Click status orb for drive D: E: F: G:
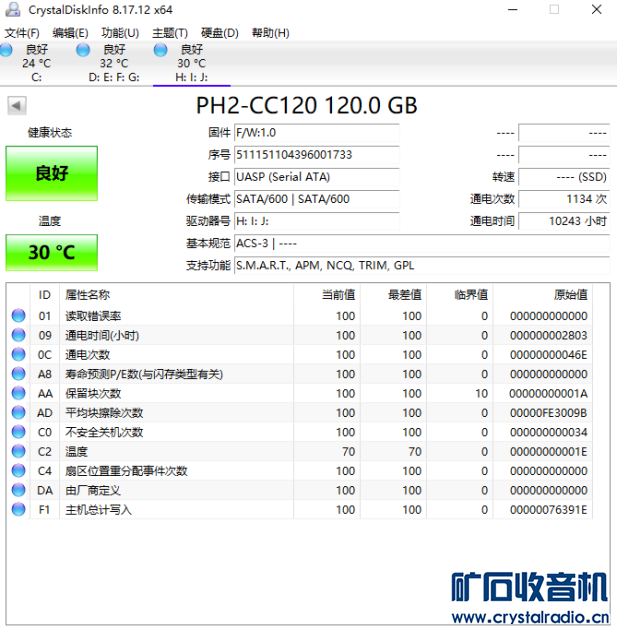Screen dimensions: 617x630 coord(83,50)
